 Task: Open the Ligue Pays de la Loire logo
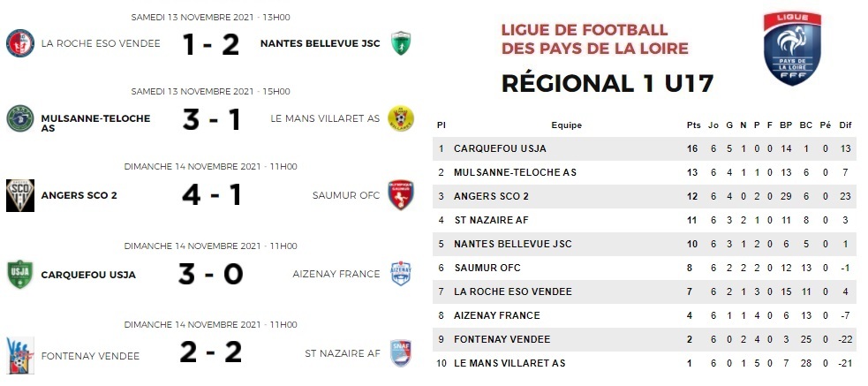(794, 49)
